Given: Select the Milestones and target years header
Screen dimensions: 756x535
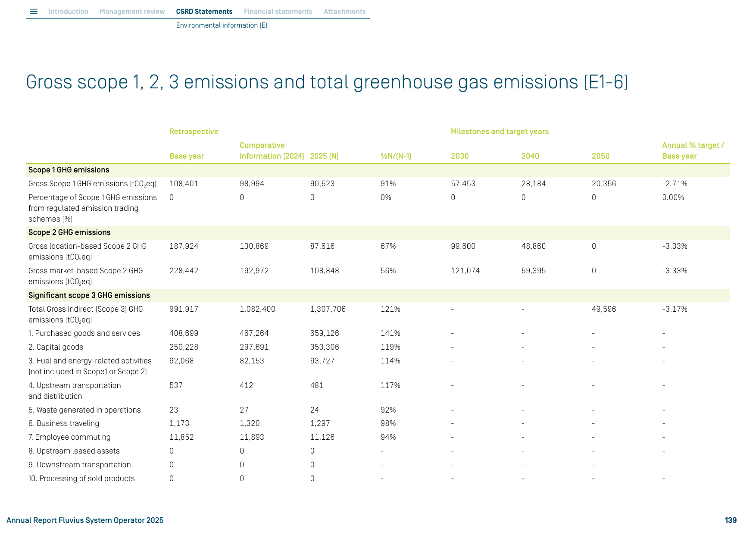Looking at the screenshot, I should click(500, 131).
